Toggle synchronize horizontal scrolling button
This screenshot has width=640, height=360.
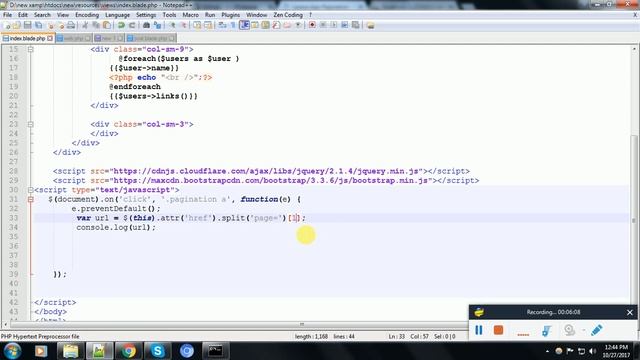click(208, 25)
